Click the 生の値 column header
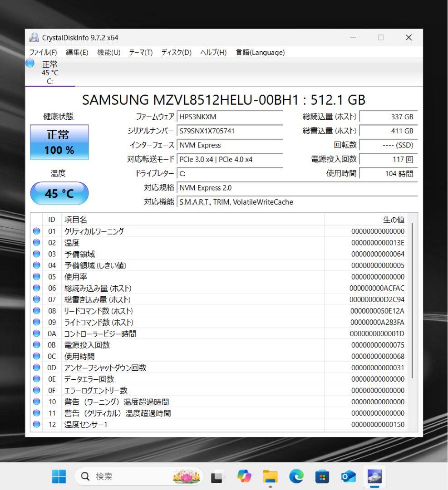This screenshot has height=490, width=448. [x=365, y=220]
